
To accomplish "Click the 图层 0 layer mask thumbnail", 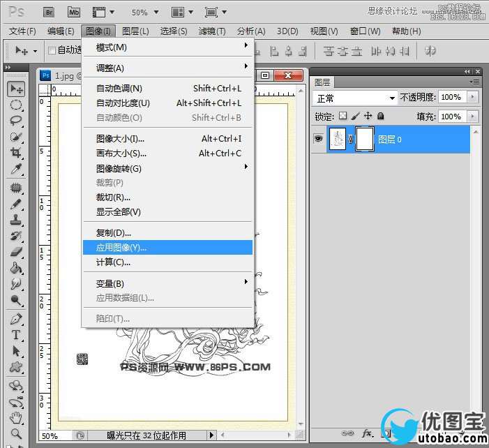I will tap(365, 140).
